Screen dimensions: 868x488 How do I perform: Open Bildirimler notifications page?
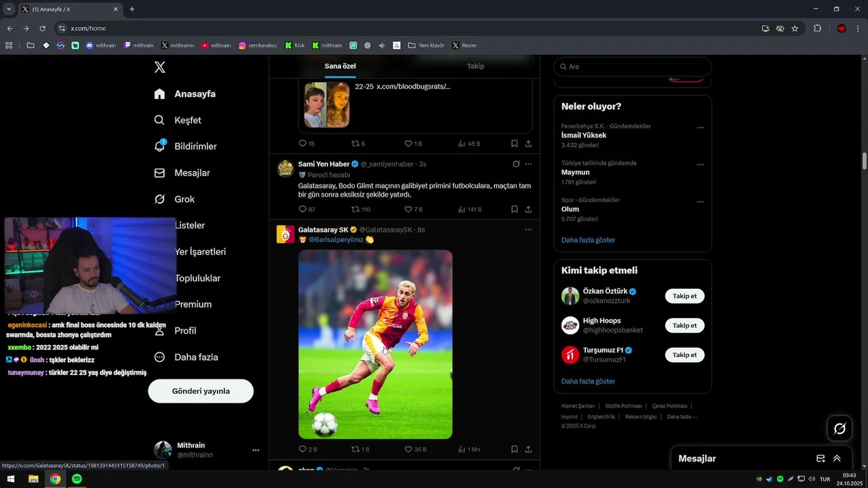[x=185, y=146]
